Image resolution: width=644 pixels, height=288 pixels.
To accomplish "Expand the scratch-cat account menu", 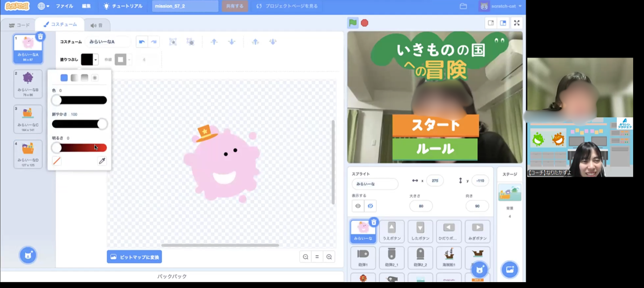I will pyautogui.click(x=501, y=6).
